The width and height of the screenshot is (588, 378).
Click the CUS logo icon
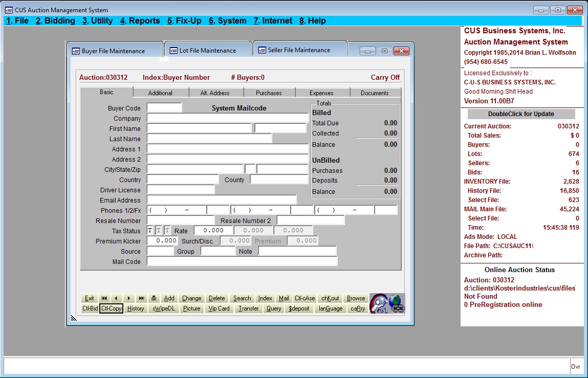[x=379, y=303]
